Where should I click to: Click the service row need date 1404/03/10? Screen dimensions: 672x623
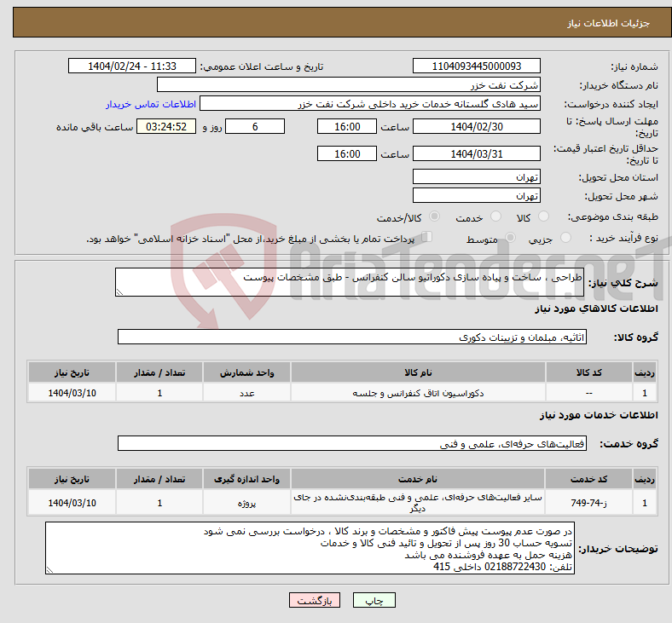tap(72, 503)
